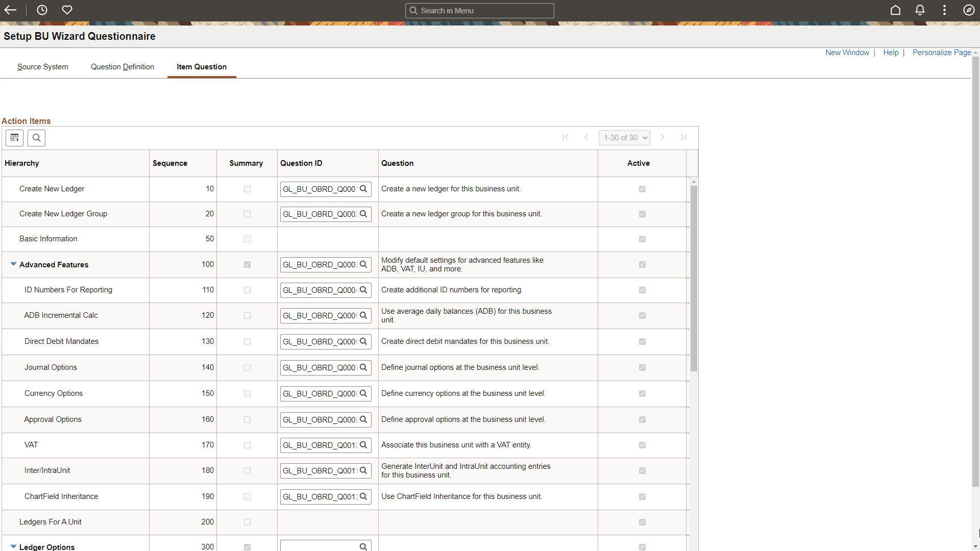Click the grid personalize icon in Action Items
This screenshot has width=980, height=551.
pyautogui.click(x=15, y=138)
